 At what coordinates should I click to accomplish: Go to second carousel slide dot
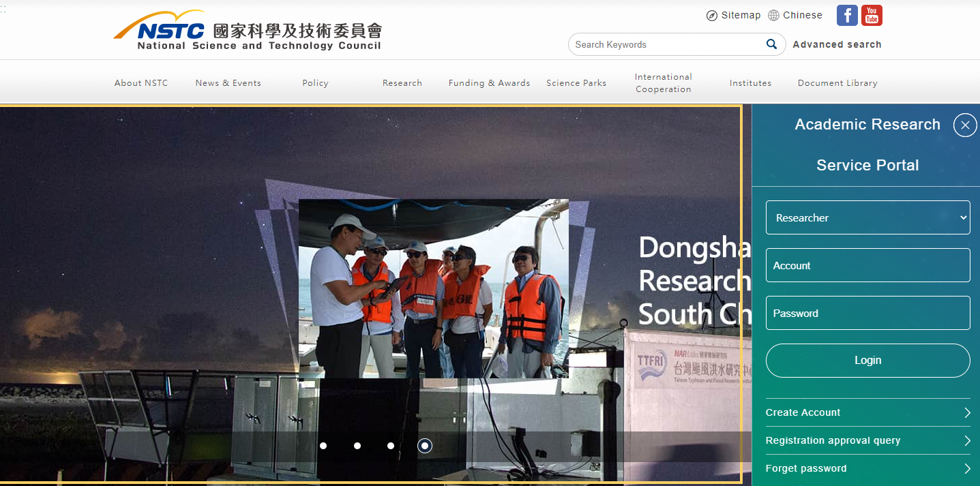(x=357, y=446)
